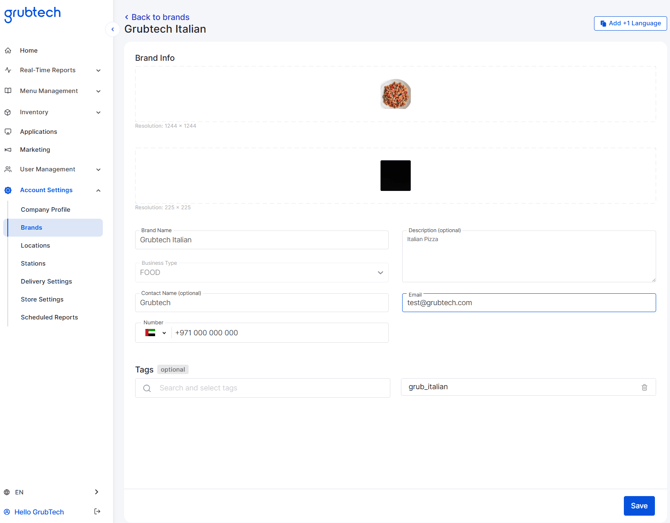The height and width of the screenshot is (523, 670).
Task: Click the black square brand image
Action: pos(395,176)
